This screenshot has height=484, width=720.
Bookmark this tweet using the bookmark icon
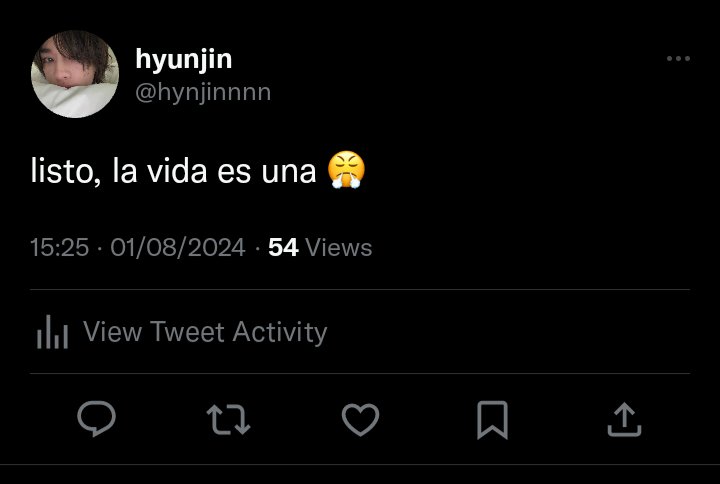492,420
